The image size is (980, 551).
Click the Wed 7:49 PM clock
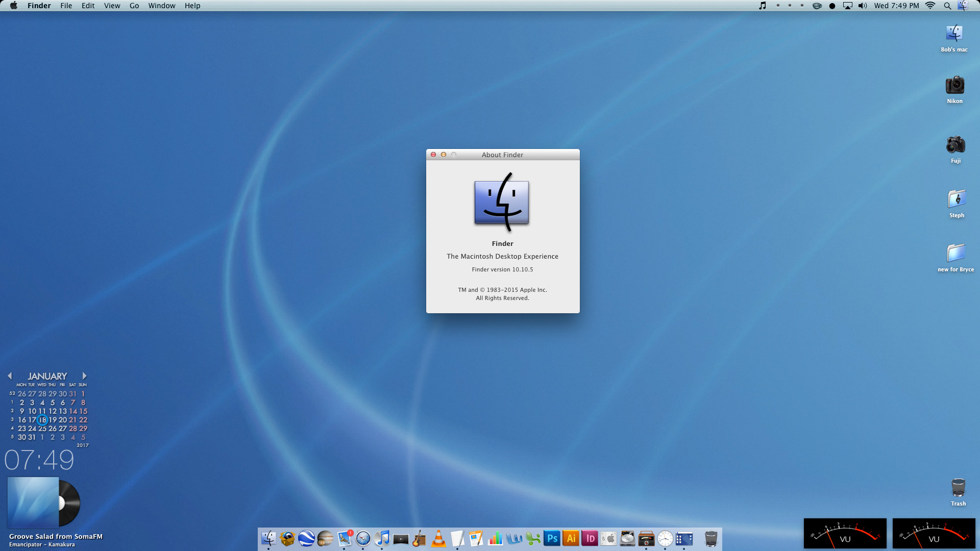click(x=897, y=6)
